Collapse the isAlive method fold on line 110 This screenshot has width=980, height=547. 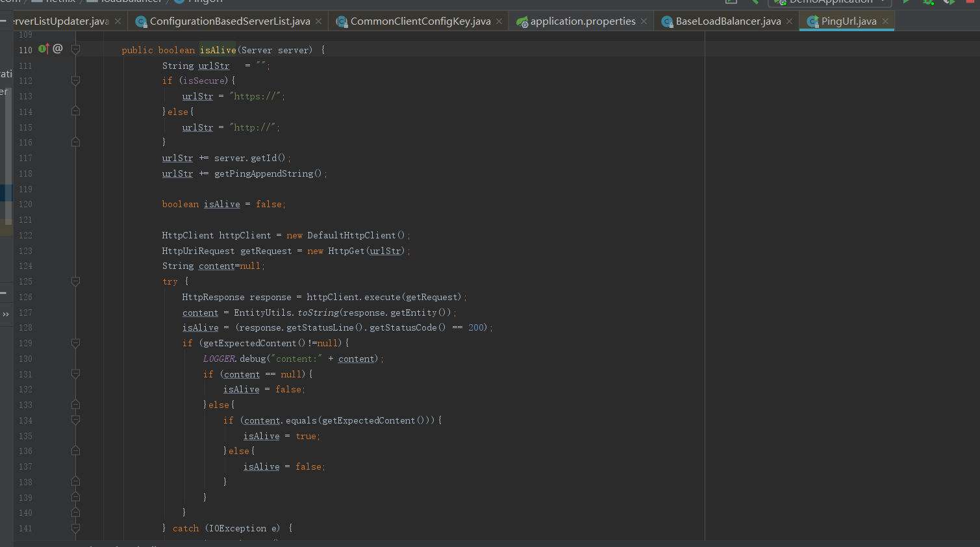click(75, 49)
